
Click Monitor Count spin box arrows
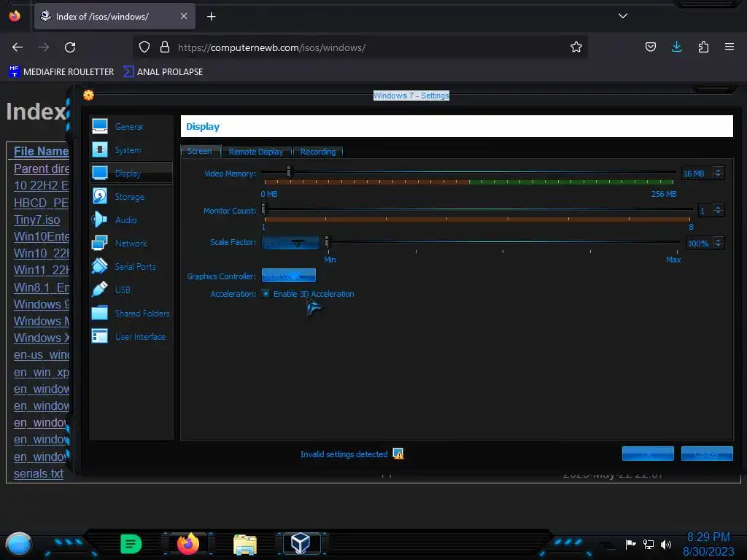(x=718, y=211)
